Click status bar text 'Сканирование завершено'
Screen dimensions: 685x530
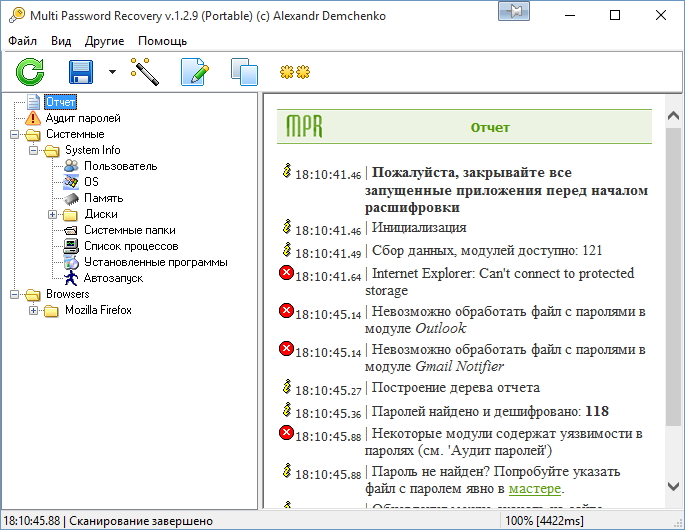[141, 521]
